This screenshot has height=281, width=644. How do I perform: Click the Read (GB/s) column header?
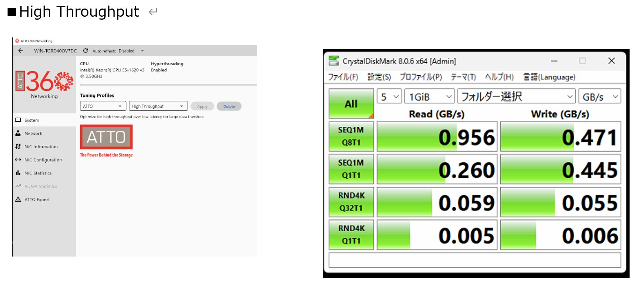tap(436, 114)
